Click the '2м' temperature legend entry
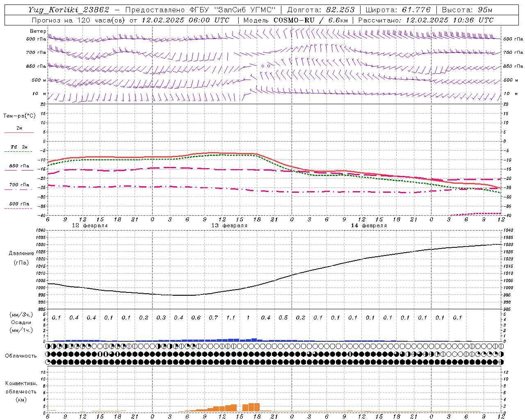The height and width of the screenshot is (420, 525). (19, 128)
